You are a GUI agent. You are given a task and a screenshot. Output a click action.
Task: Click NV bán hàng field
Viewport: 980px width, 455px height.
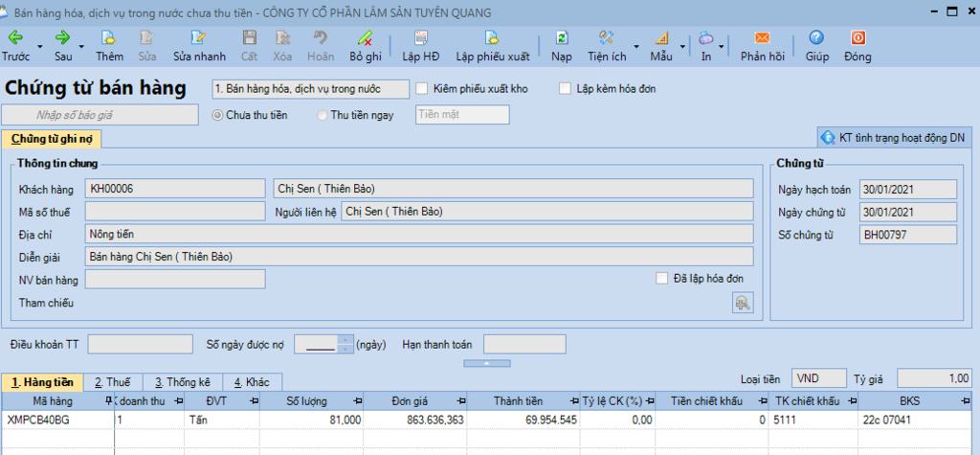tap(175, 279)
